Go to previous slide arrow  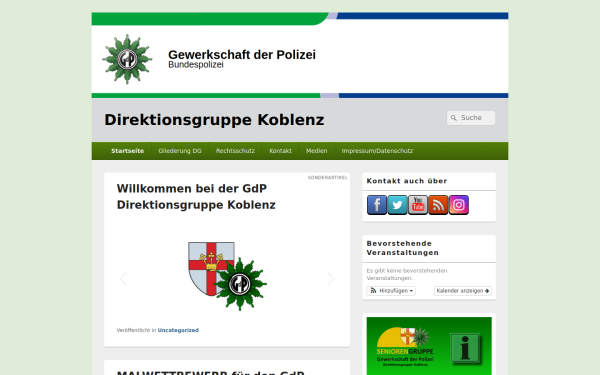(123, 279)
